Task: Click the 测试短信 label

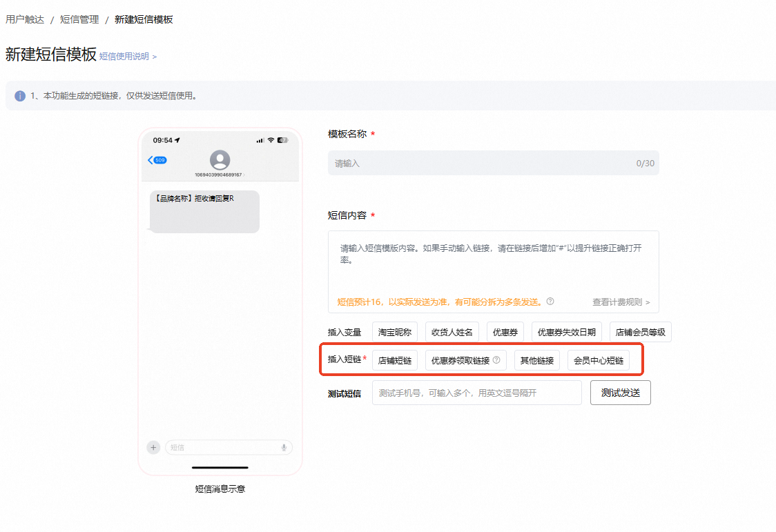Action: (x=345, y=393)
